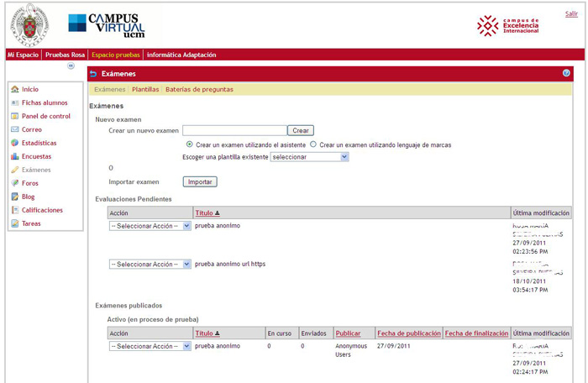
Task: Open the Calificaciones link in sidebar
Action: [x=42, y=210]
